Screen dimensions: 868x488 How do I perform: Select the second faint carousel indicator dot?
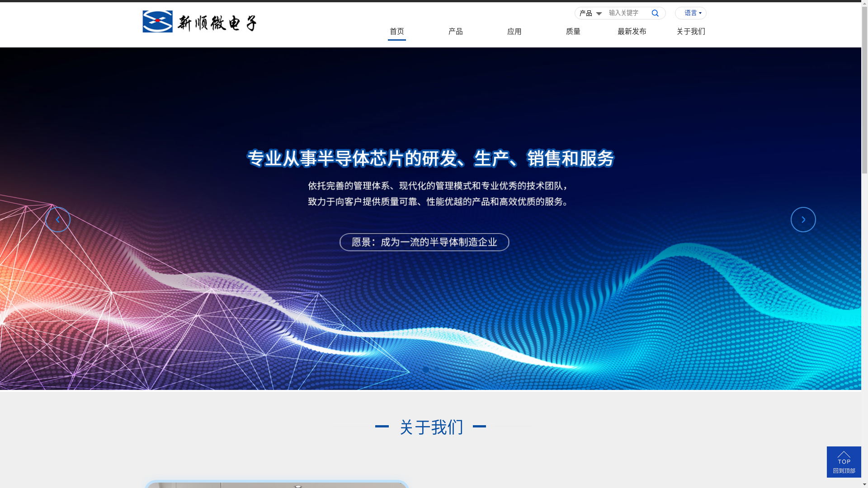(436, 370)
